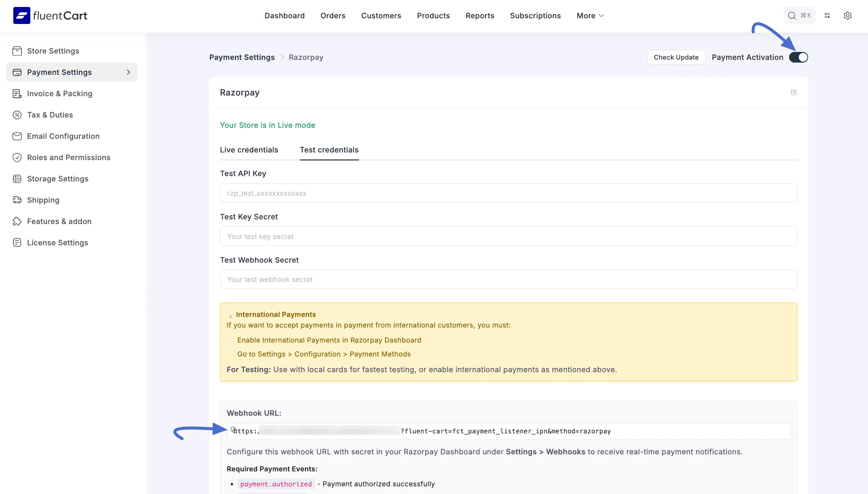The height and width of the screenshot is (494, 868).
Task: Open settings via the gear icon
Action: [x=848, y=15]
